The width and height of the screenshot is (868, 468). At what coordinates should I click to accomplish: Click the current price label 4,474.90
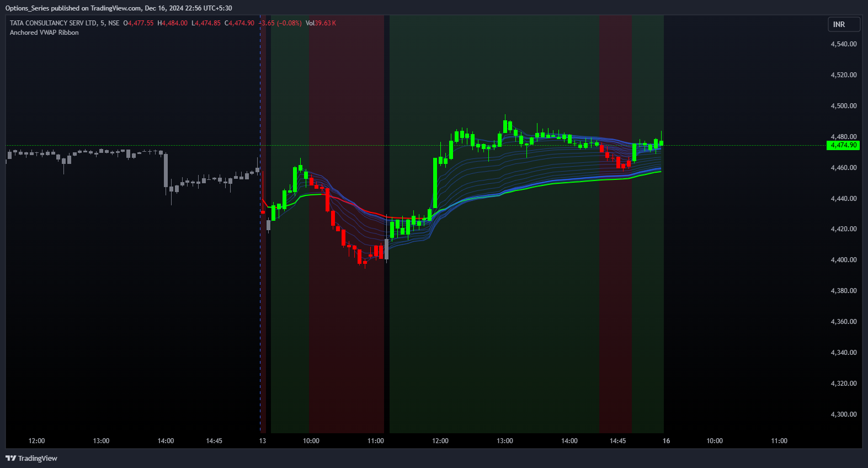coord(843,145)
